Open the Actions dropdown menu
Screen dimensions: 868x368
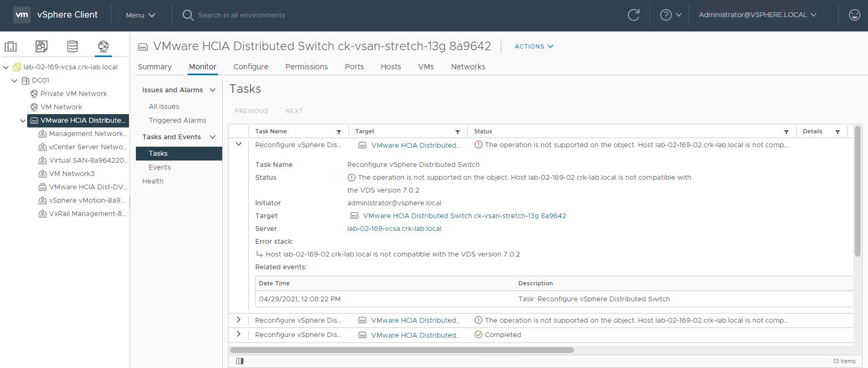534,46
